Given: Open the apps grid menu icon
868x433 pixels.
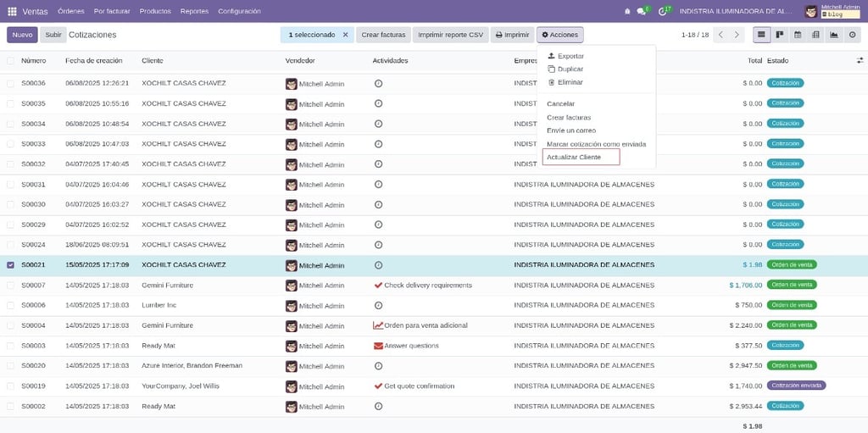Looking at the screenshot, I should point(12,11).
